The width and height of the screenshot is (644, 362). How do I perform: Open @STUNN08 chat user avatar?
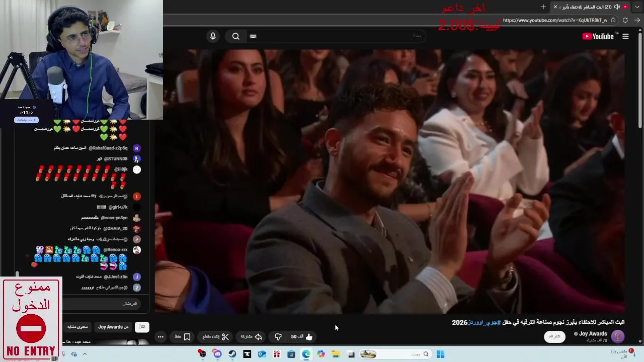click(136, 159)
